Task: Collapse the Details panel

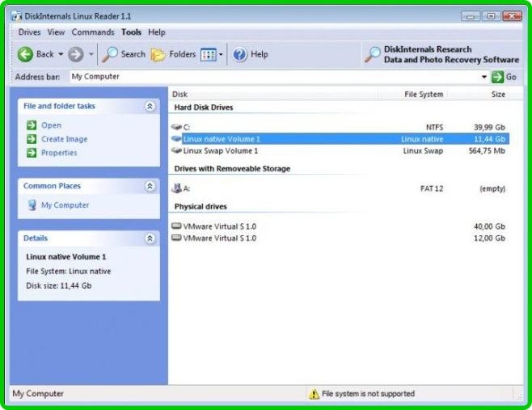Action: pos(150,239)
